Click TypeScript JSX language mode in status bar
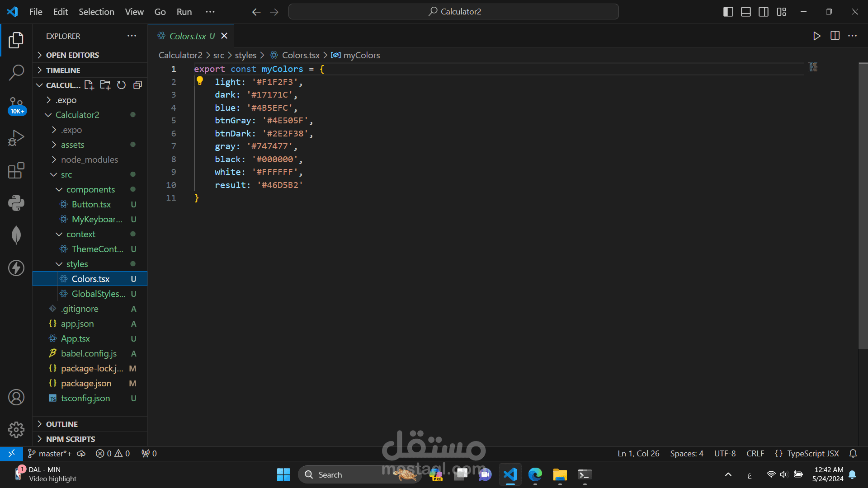The width and height of the screenshot is (868, 488). [812, 453]
